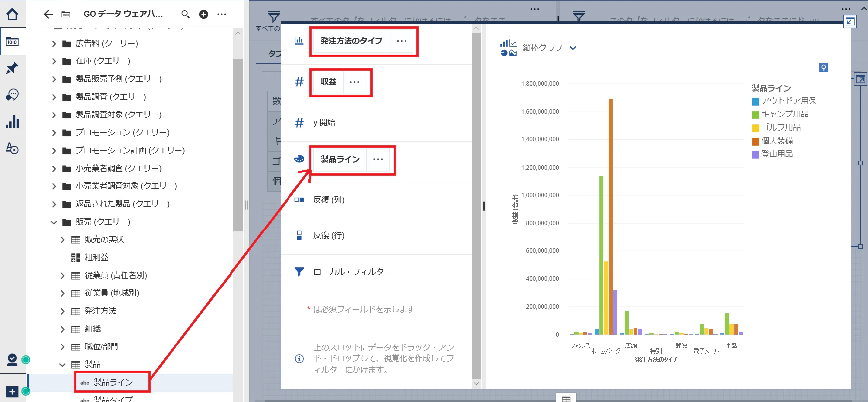Click アウトドア用保 legend blue swatch
The image size is (868, 402).
[755, 101]
